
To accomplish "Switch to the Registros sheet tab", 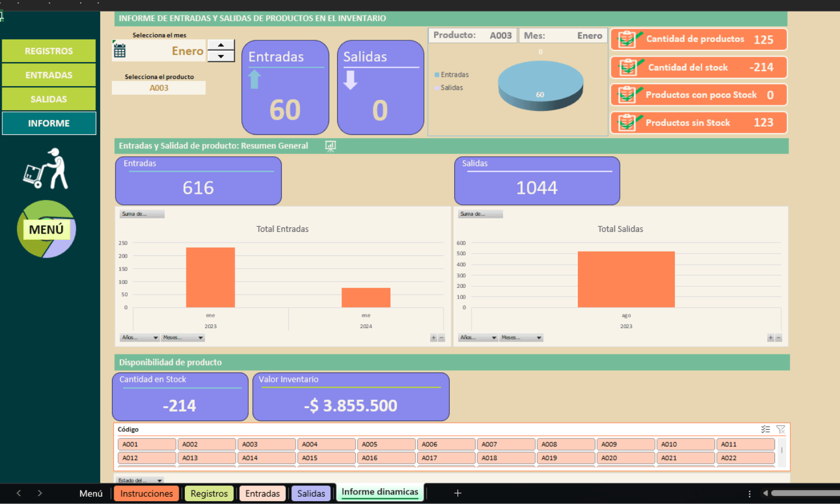I will pyautogui.click(x=209, y=493).
